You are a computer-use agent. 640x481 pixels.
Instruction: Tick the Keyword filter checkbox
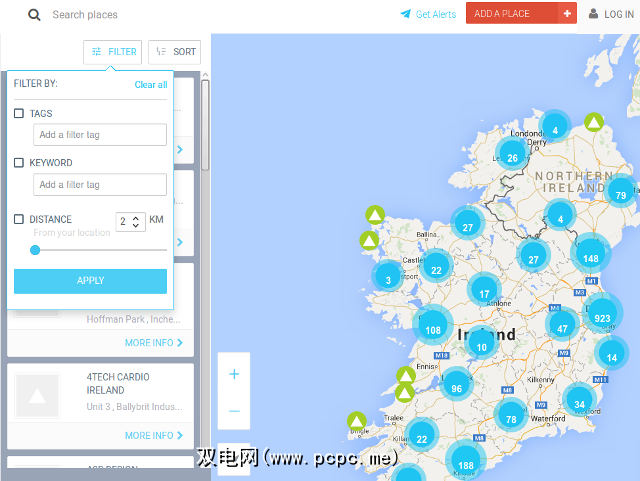click(x=19, y=163)
